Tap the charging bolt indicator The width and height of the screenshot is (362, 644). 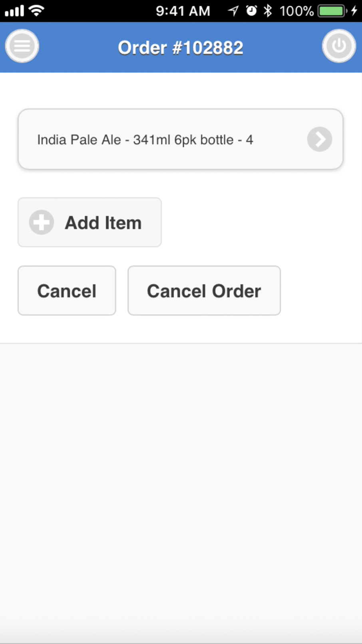354,11
